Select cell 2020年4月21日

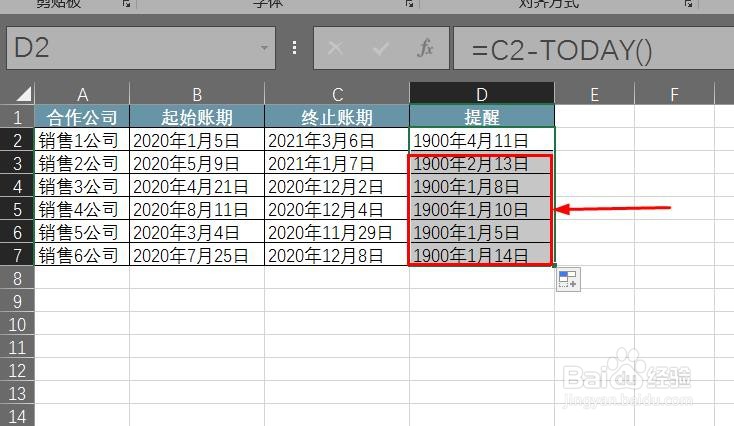click(x=197, y=185)
